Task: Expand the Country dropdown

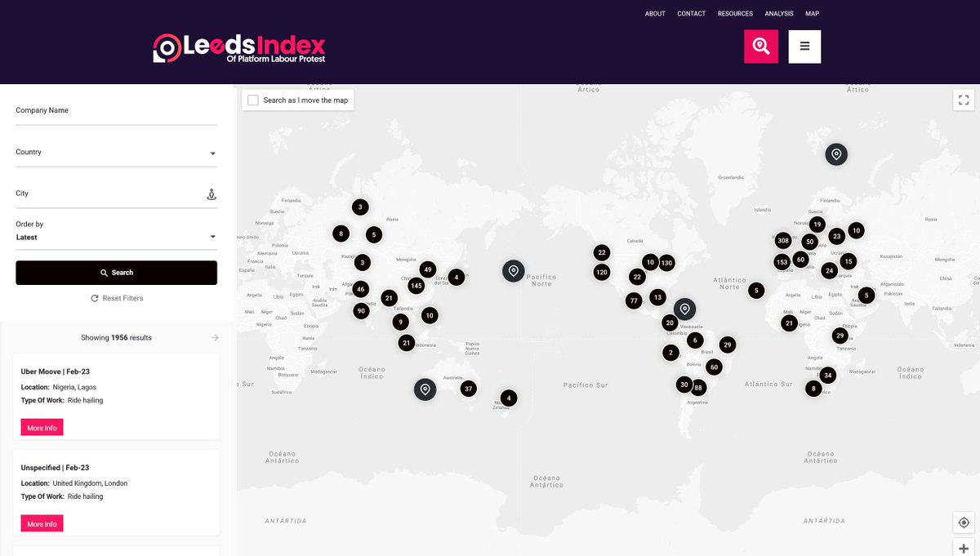Action: (x=116, y=153)
